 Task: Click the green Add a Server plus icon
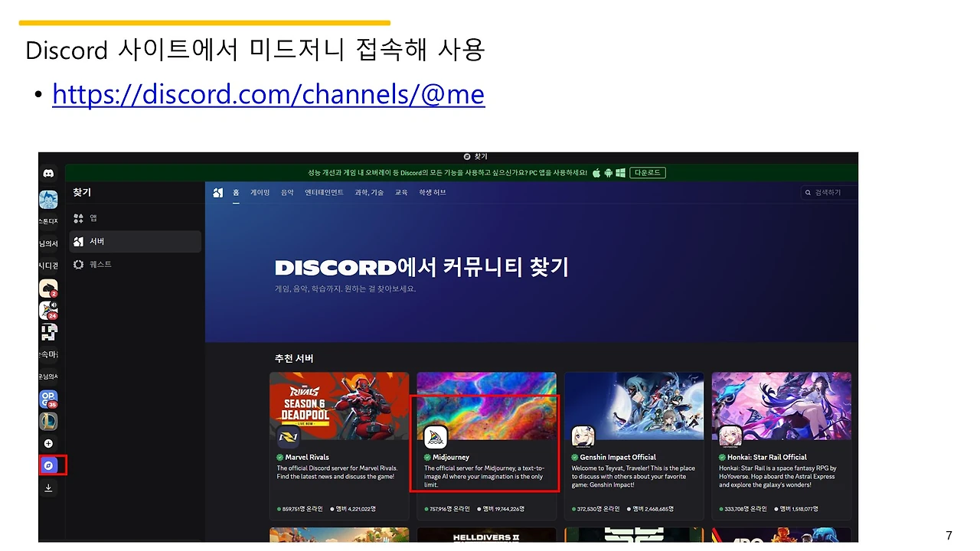(x=48, y=443)
